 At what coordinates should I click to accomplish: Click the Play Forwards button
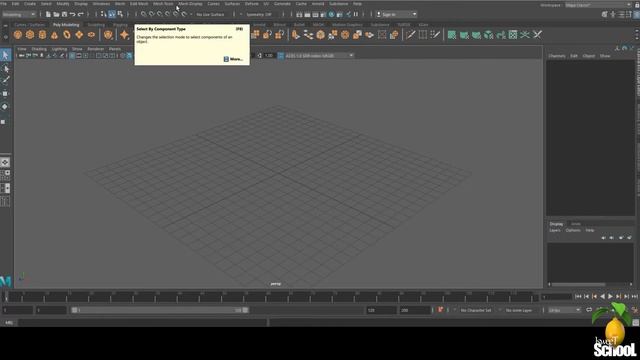click(610, 297)
